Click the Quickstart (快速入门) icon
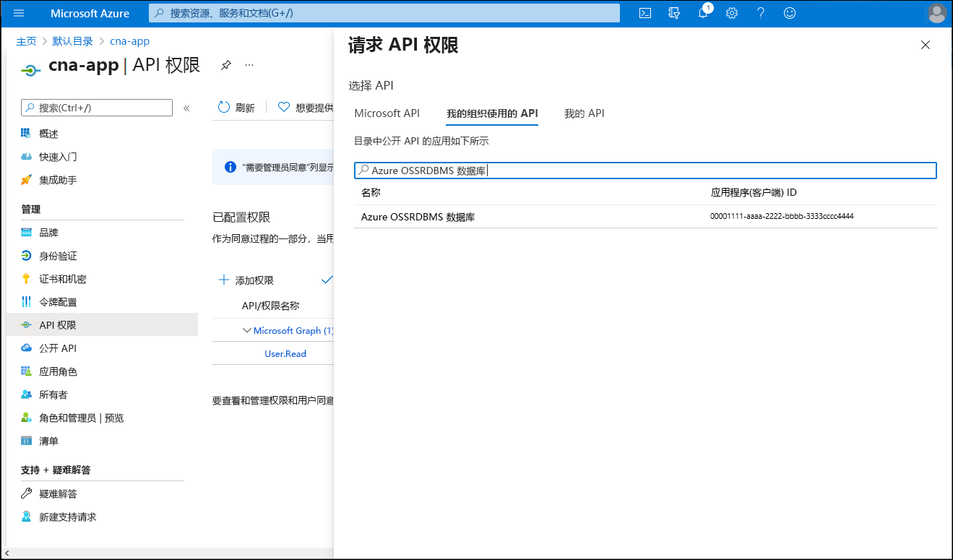This screenshot has width=953, height=560. 26,157
